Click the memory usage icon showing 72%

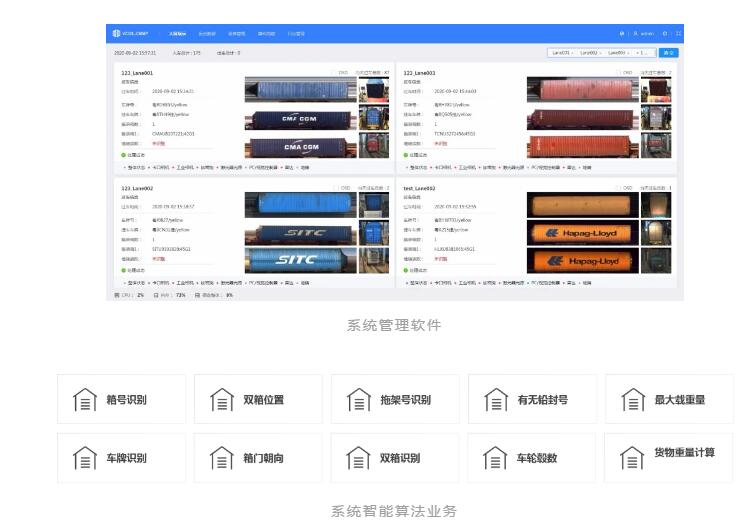pyautogui.click(x=156, y=296)
